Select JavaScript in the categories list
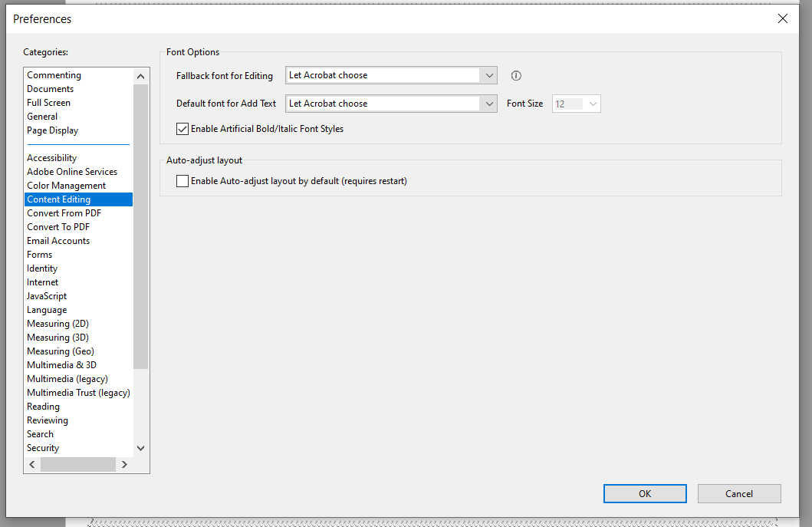Viewport: 812px width, 527px height. [47, 296]
